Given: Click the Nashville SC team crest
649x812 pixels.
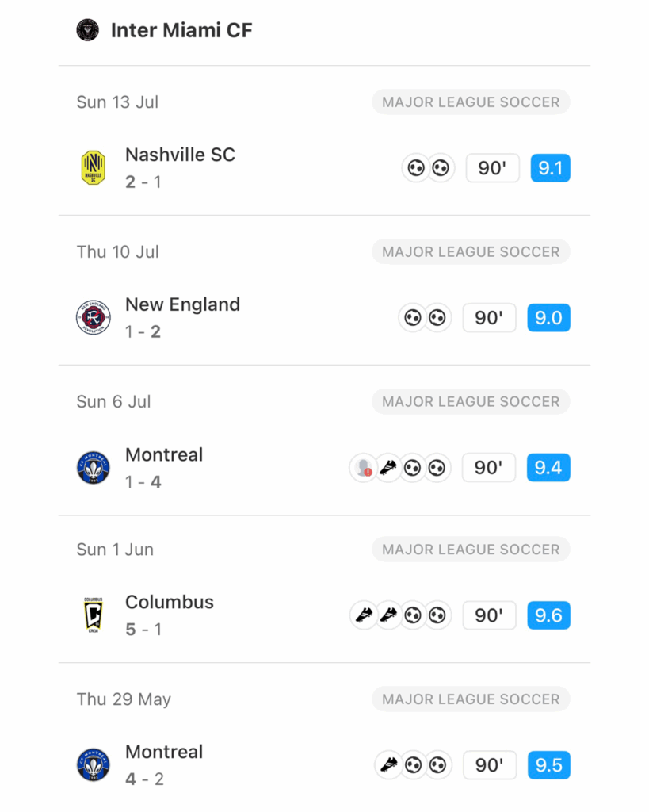Looking at the screenshot, I should (94, 168).
